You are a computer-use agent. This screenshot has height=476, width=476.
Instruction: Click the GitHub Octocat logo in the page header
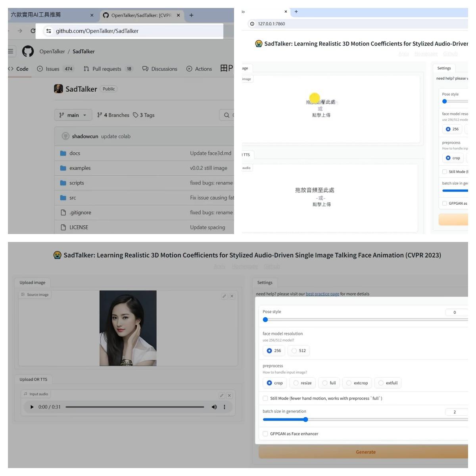(x=28, y=51)
